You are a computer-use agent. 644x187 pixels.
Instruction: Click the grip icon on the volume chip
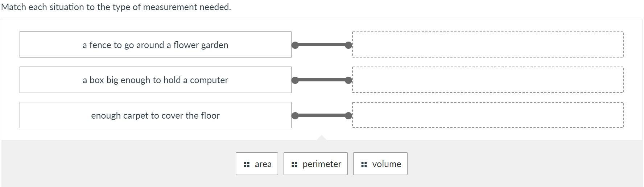point(364,164)
